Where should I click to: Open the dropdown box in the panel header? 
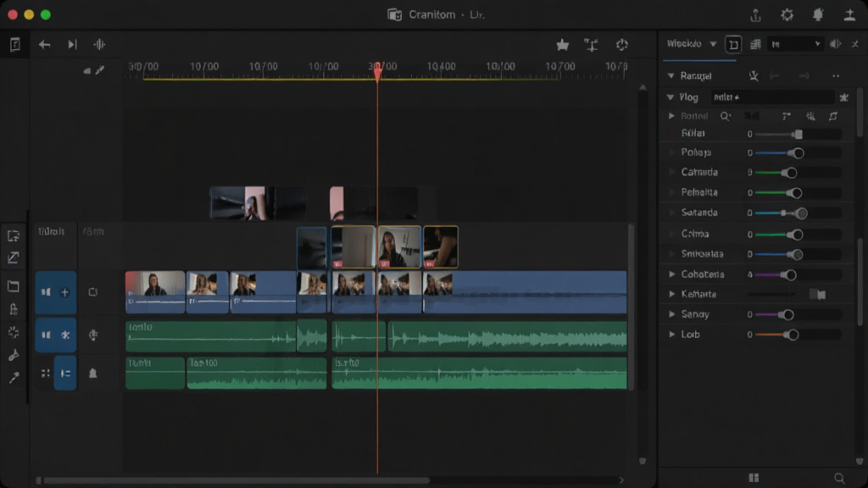coord(795,44)
